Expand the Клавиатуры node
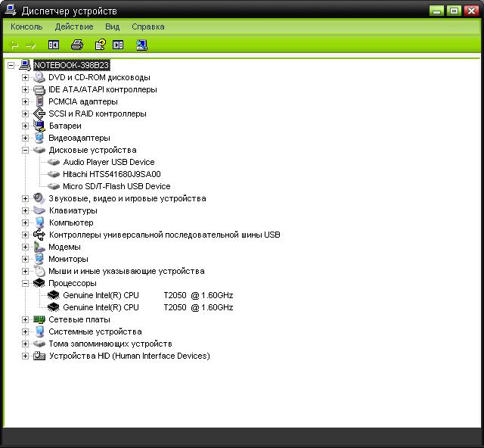 (25, 210)
